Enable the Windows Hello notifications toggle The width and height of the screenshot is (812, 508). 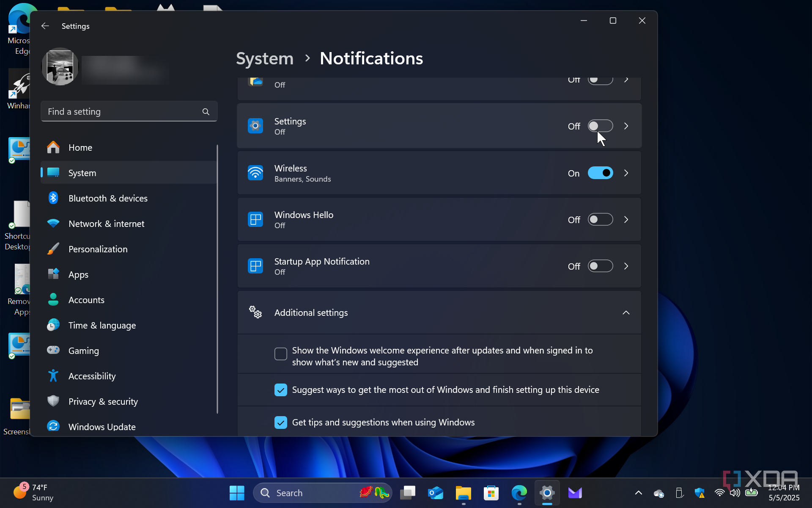[x=600, y=220]
